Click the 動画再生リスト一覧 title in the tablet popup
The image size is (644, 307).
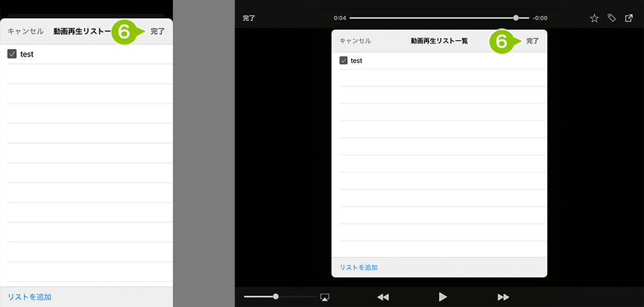click(x=439, y=41)
